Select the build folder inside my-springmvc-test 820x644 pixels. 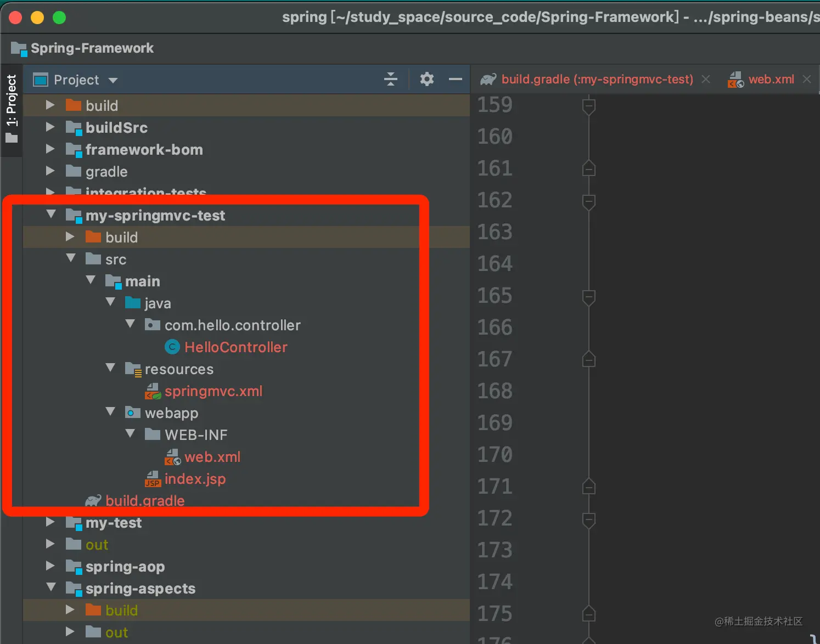pos(246,237)
